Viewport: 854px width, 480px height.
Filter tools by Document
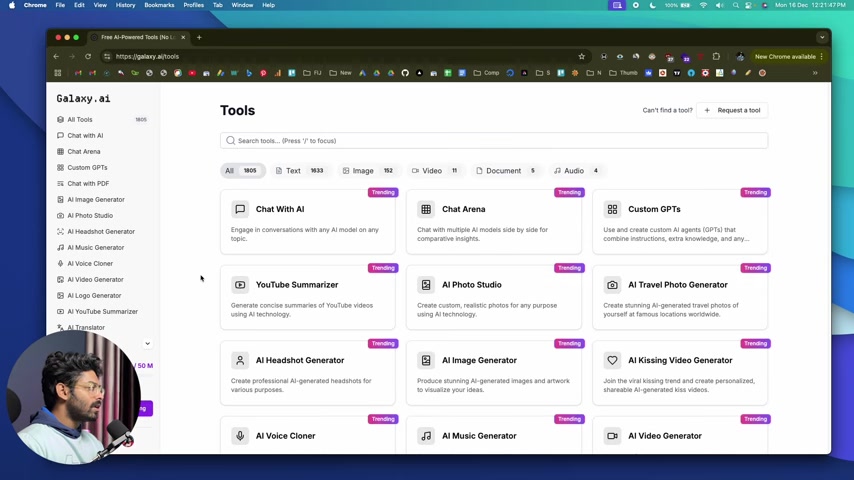[505, 171]
